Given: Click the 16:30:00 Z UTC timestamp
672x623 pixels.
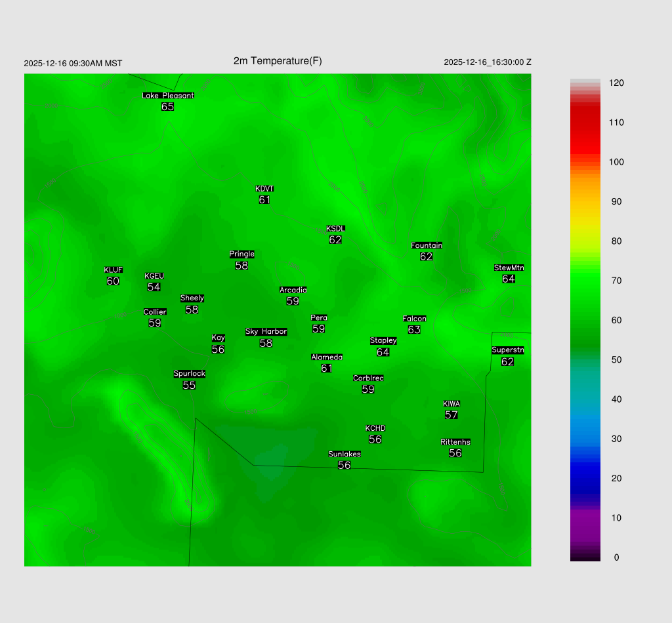Looking at the screenshot, I should [x=488, y=62].
